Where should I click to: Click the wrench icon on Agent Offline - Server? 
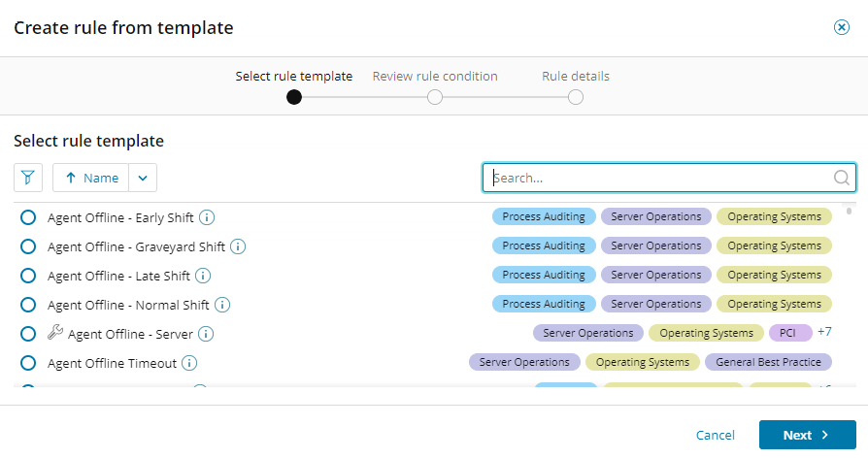[x=55, y=333]
